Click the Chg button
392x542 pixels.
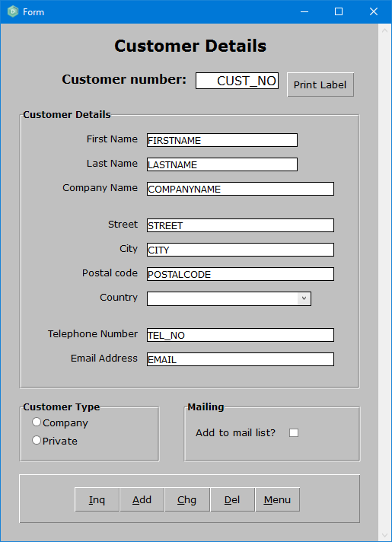(x=187, y=500)
